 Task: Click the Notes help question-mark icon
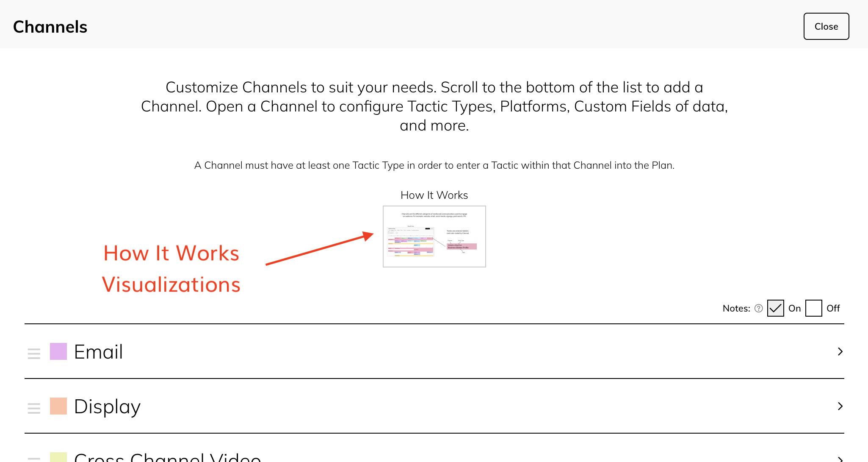tap(758, 308)
